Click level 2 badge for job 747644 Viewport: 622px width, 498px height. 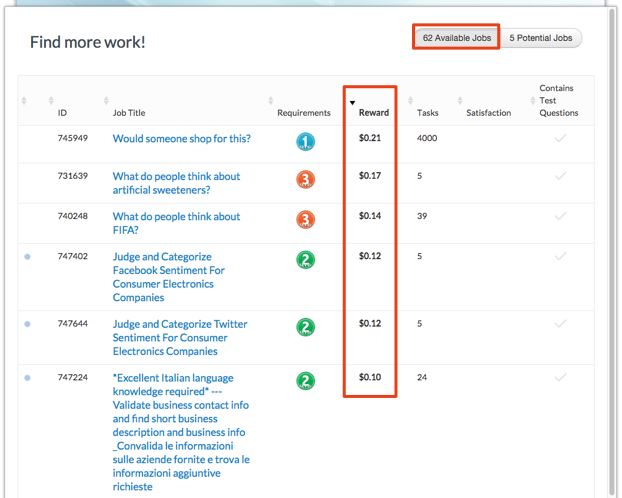tap(305, 327)
